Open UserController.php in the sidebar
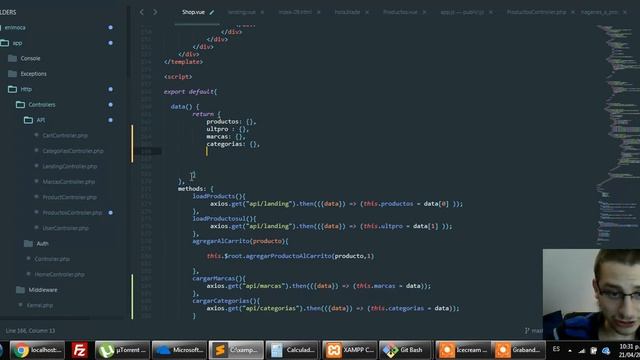Viewport: 640px width, 360px height. coord(65,228)
